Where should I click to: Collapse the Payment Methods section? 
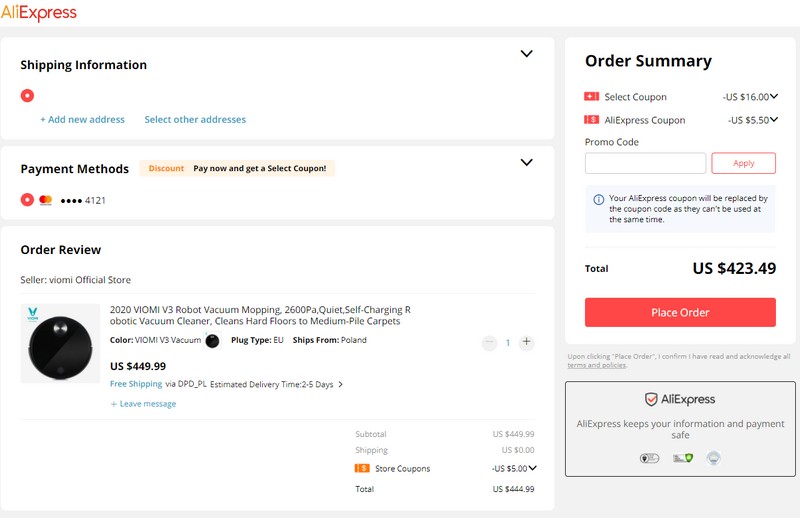527,162
